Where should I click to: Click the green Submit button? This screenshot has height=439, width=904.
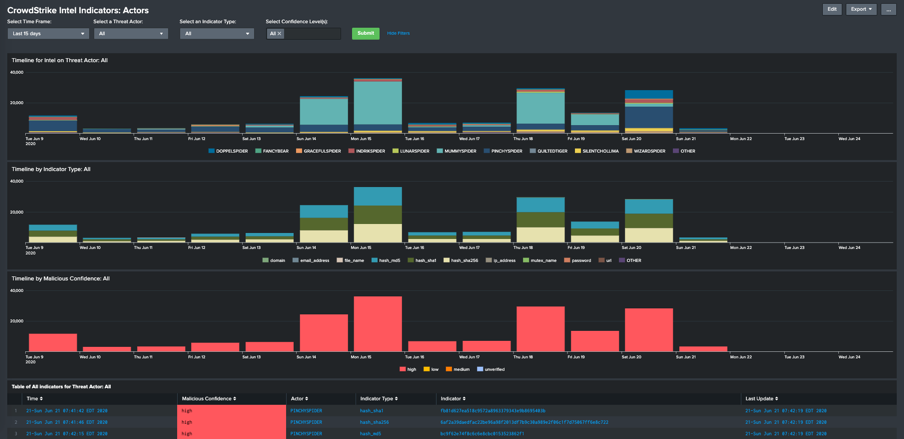[366, 33]
